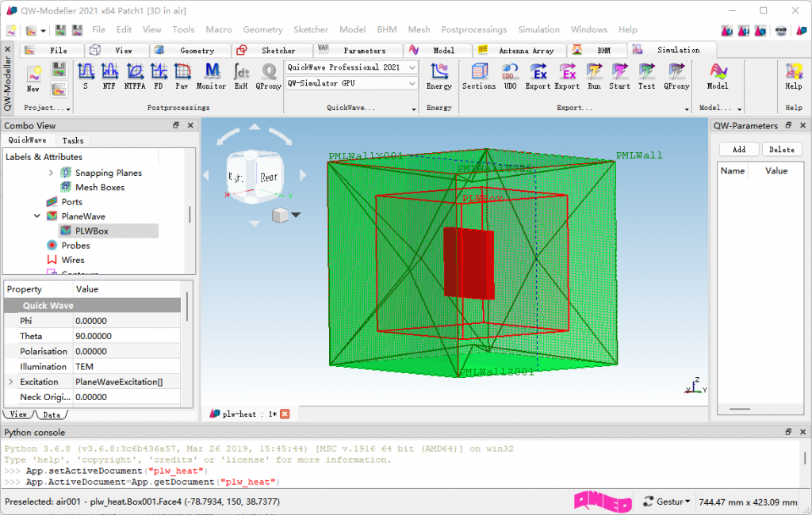
Task: Click the NTF postprocessing icon
Action: 109,75
